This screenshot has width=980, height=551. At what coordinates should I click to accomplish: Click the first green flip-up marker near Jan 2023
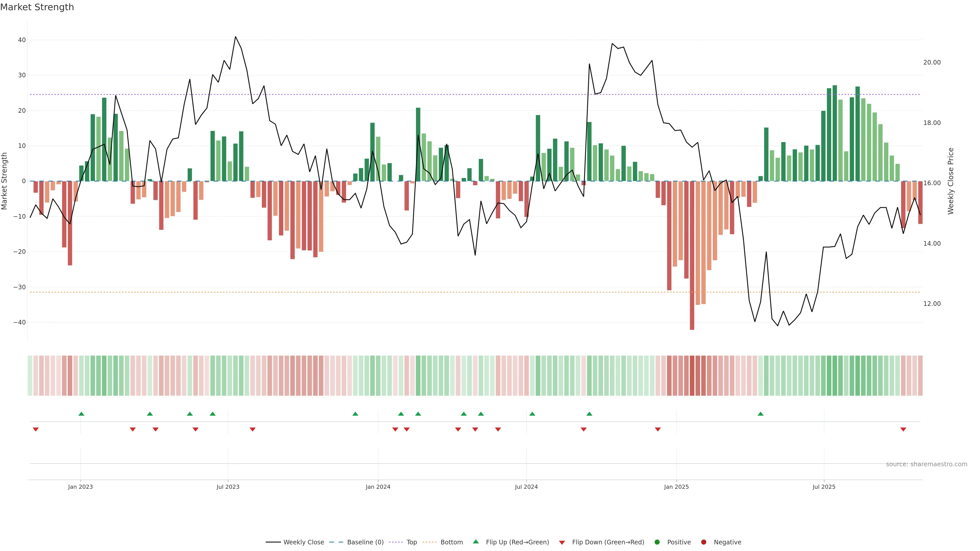tap(81, 414)
